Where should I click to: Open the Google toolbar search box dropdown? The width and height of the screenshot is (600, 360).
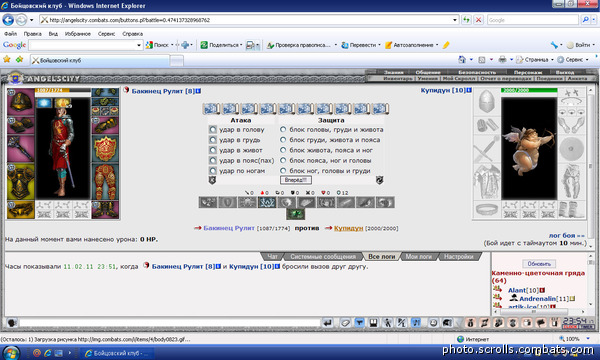139,45
